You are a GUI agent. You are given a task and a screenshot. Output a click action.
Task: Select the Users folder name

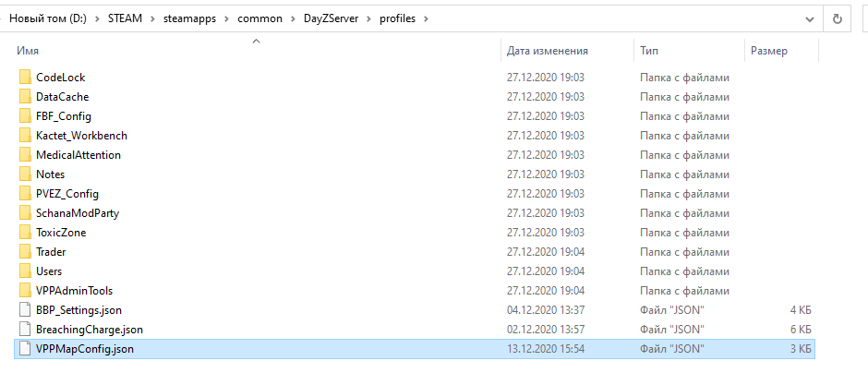pos(49,271)
